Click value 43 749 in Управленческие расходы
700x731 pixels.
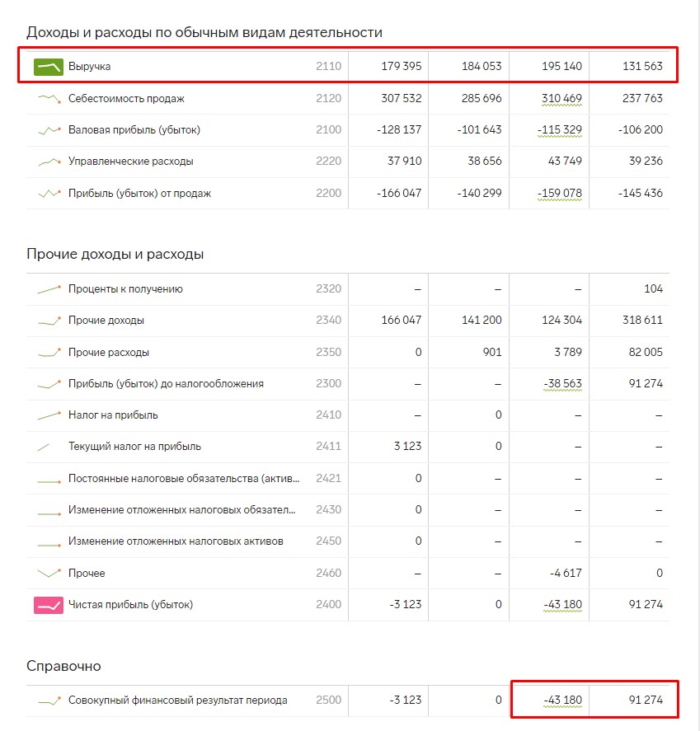(x=565, y=162)
